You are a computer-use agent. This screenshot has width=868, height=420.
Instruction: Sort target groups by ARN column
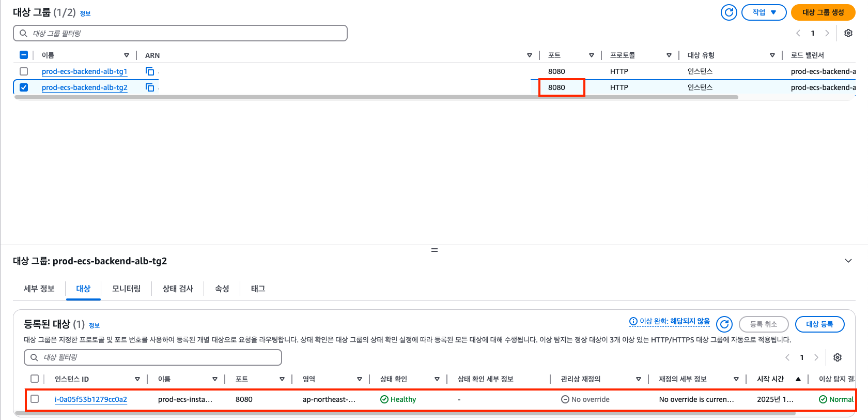[x=530, y=55]
